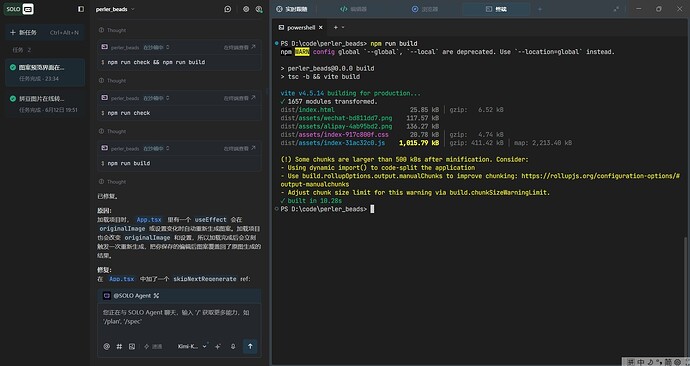Attach an image with picture icon

[x=132, y=347]
